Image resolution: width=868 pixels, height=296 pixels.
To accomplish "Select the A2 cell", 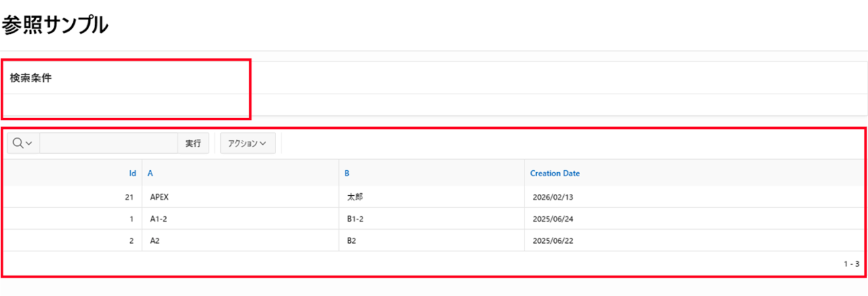I will [155, 240].
